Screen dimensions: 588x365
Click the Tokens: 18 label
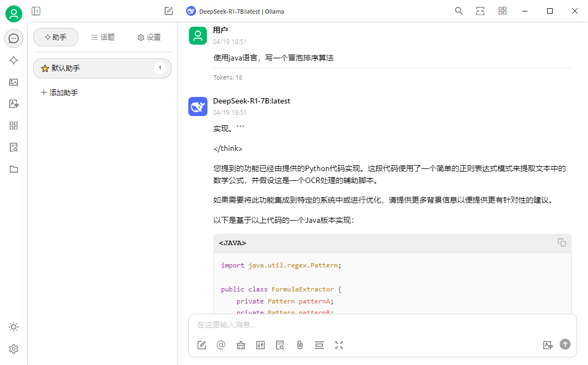(x=228, y=78)
